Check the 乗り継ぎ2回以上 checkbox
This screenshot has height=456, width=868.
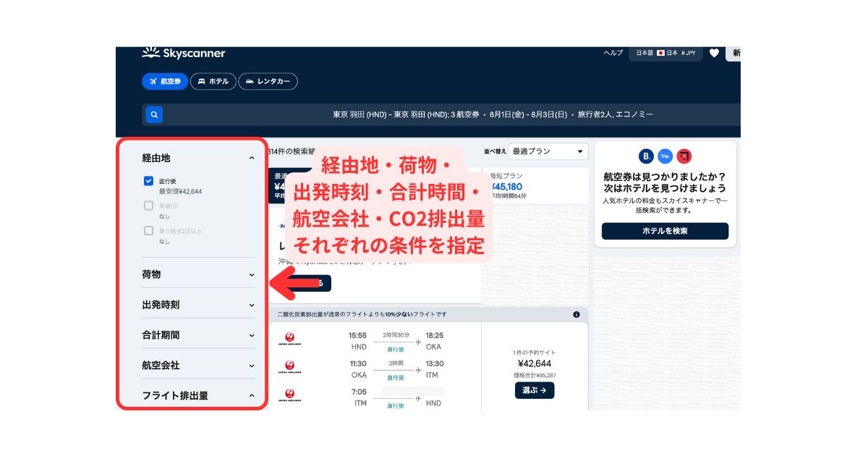tap(148, 231)
